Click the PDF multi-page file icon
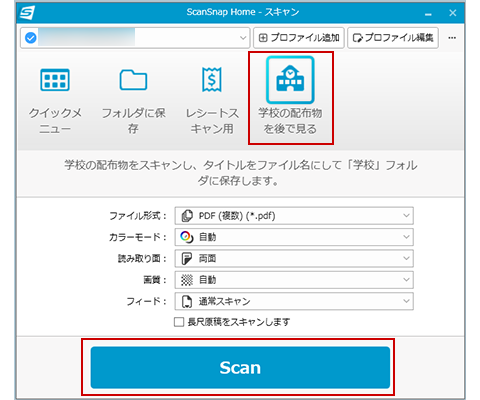This screenshot has width=480, height=400. coord(187,216)
